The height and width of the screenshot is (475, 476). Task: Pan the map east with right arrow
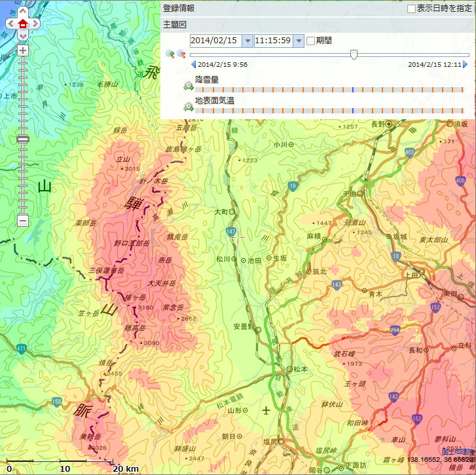(x=35, y=24)
